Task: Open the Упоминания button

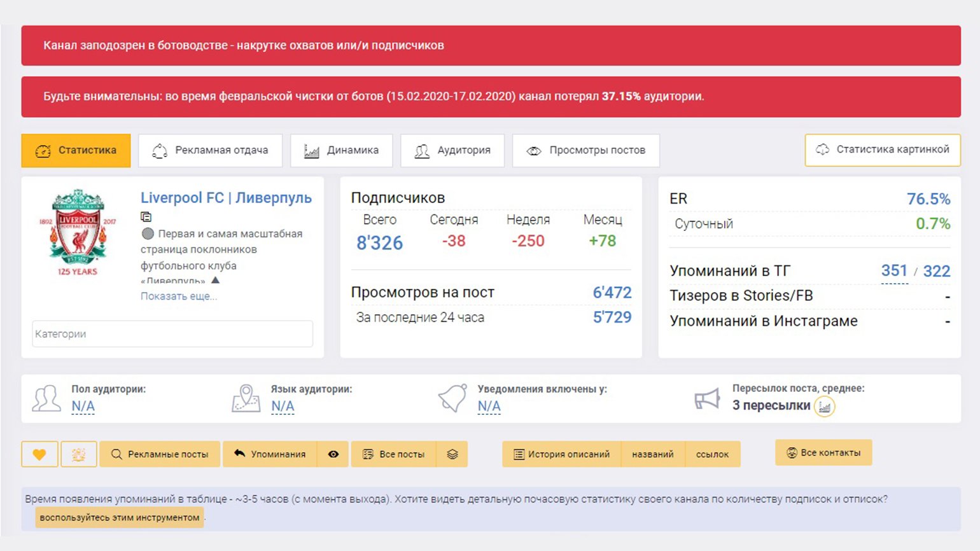Action: (270, 454)
